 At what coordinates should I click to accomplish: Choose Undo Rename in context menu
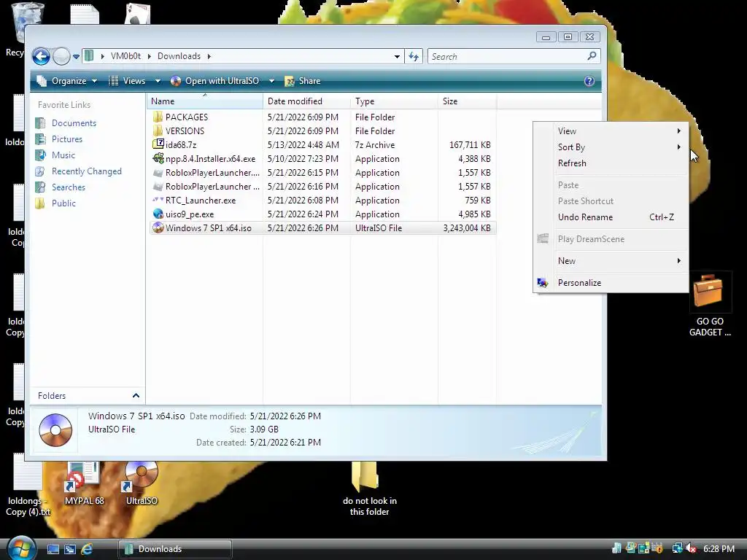click(x=611, y=217)
